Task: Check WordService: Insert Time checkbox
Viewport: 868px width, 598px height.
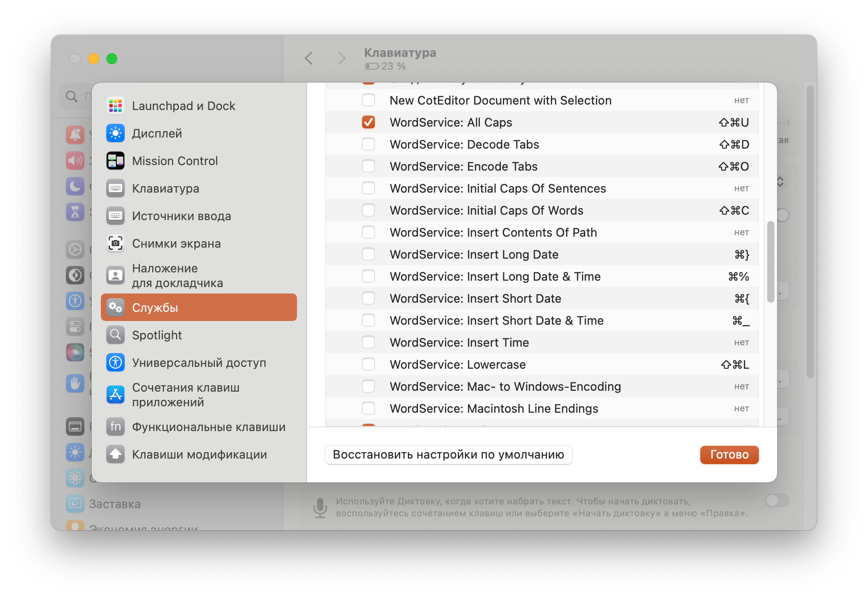Action: [368, 342]
